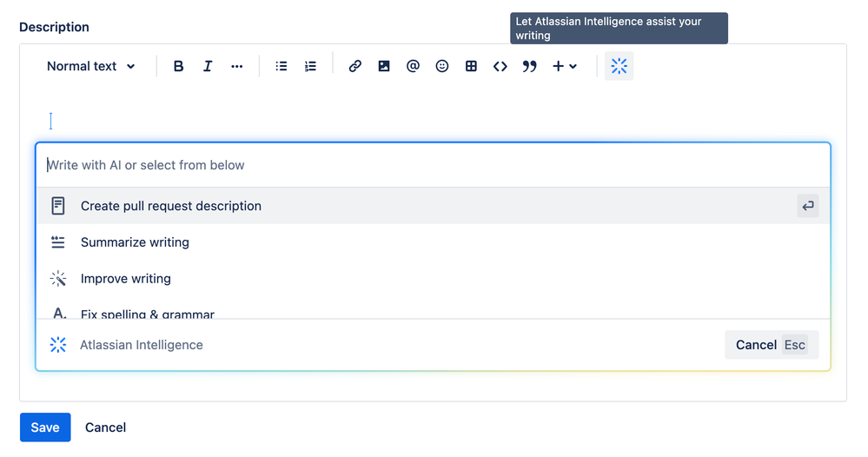The height and width of the screenshot is (457, 868).
Task: Select Improve writing option
Action: pyautogui.click(x=433, y=279)
